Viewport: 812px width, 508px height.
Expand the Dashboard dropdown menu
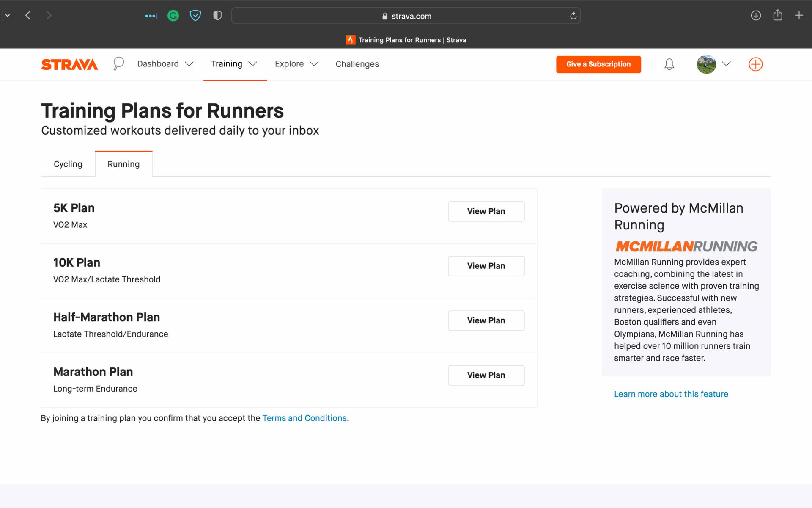[x=165, y=64]
